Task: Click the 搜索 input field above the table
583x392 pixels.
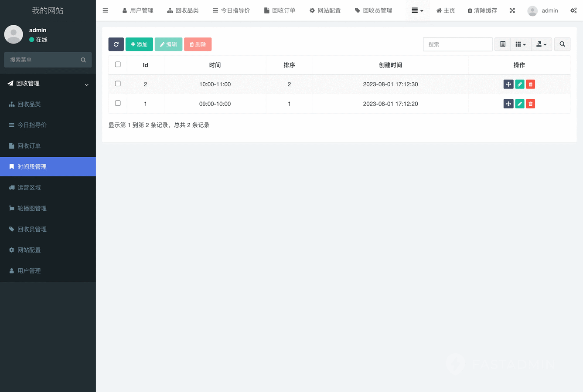Action: click(x=457, y=44)
